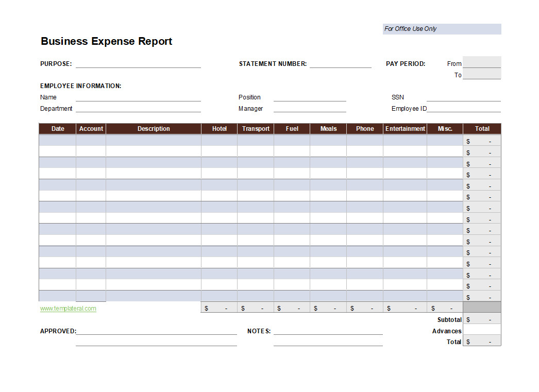Click the PAY PERIOD label

click(x=406, y=63)
